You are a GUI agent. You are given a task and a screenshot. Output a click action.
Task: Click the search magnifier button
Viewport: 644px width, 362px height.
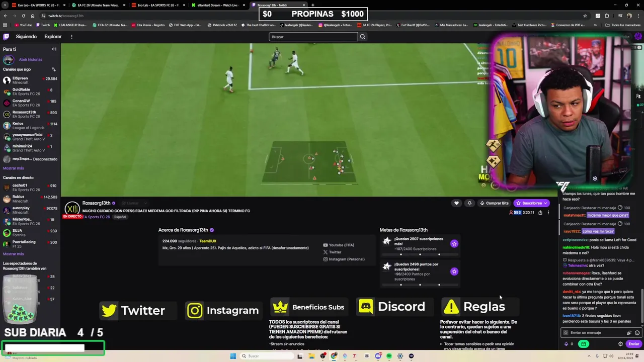[362, 37]
